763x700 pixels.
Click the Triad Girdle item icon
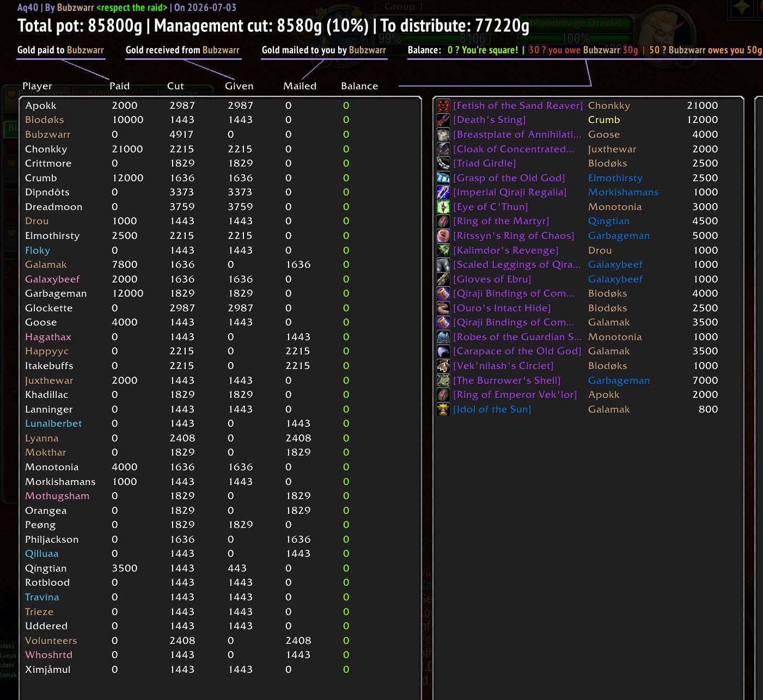coord(443,163)
